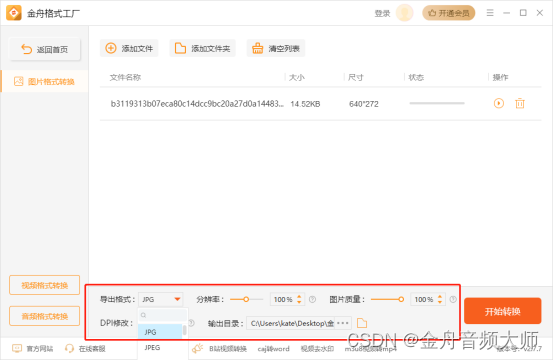Image resolution: width=554 pixels, height=360 pixels.
Task: Switch to 音频格式转换
Action: (45, 316)
